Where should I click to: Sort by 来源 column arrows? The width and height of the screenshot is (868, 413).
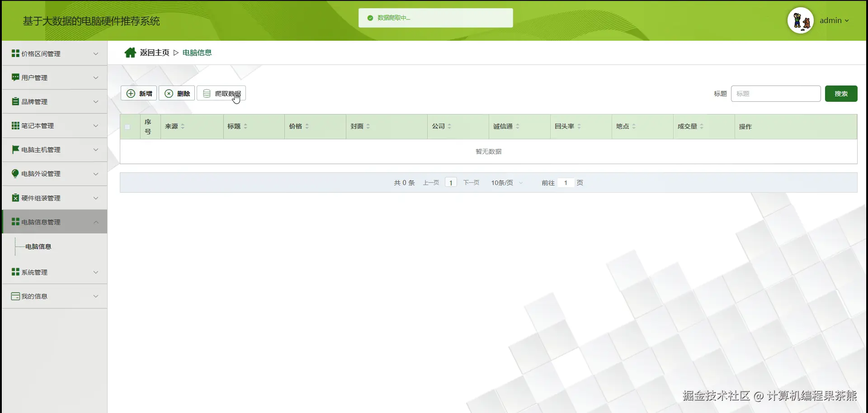(183, 127)
